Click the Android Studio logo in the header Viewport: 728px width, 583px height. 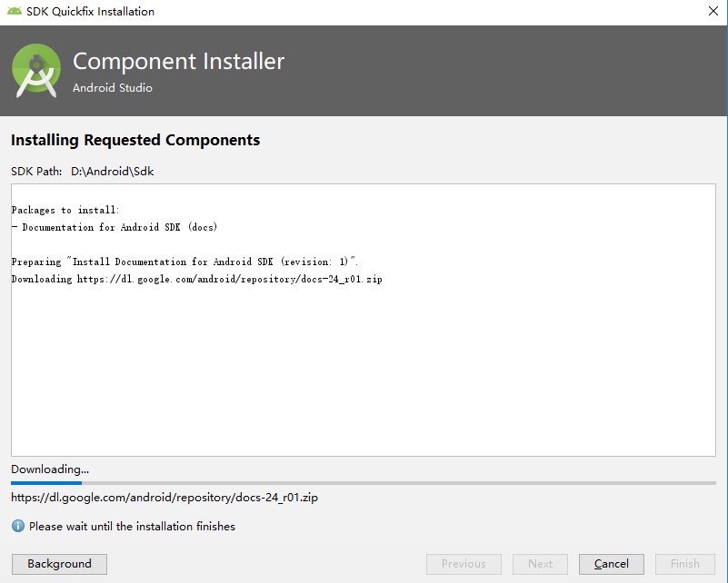[37, 71]
